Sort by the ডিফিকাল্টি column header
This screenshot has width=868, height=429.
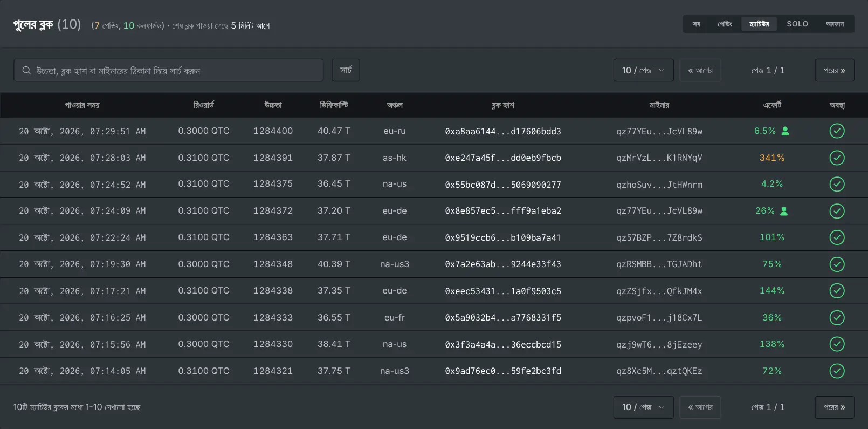[x=334, y=105]
